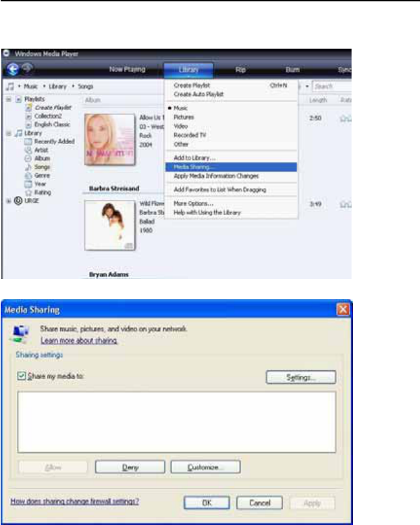Click the Collection2 playlist icon
This screenshot has height=525, width=420.
(29, 116)
